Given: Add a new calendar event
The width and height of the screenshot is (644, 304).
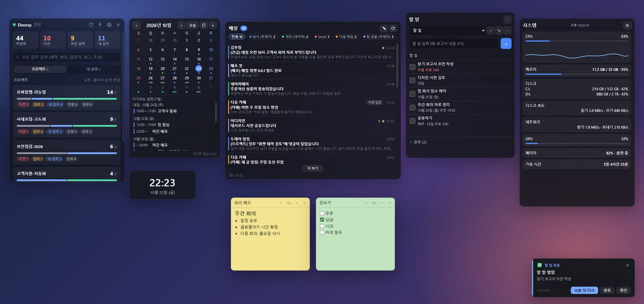Looking at the screenshot, I should tap(213, 25).
